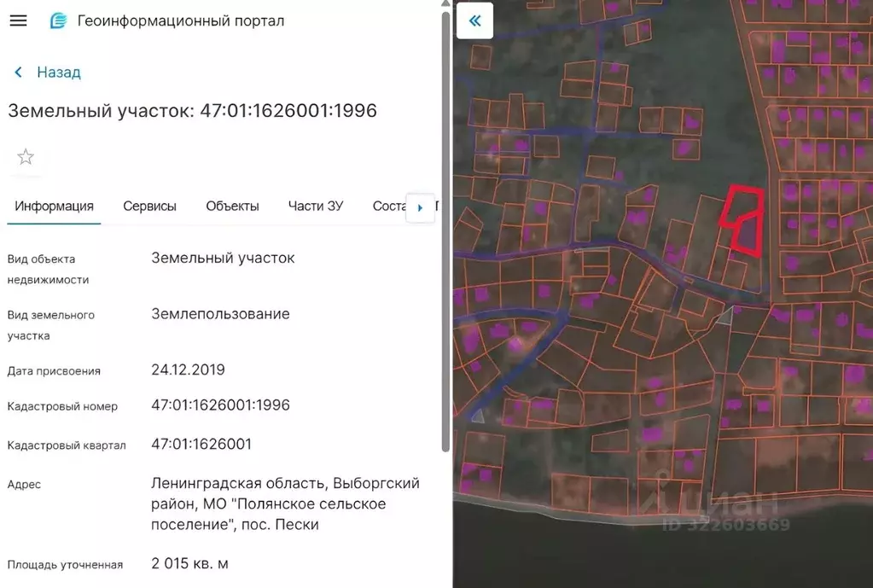This screenshot has width=873, height=588.
Task: Open the Сервисы tab
Action: point(149,206)
